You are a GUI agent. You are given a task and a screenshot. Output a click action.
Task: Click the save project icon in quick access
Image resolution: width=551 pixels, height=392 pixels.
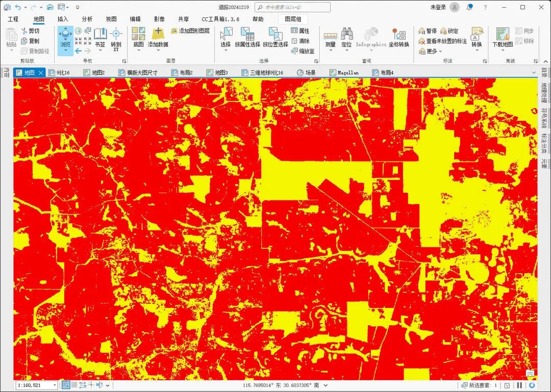pos(7,7)
